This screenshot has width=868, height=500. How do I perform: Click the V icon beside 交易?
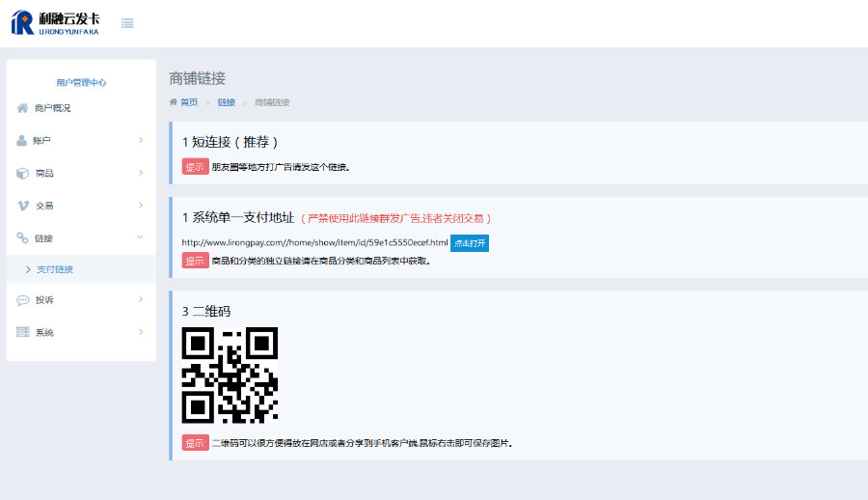pyautogui.click(x=23, y=206)
